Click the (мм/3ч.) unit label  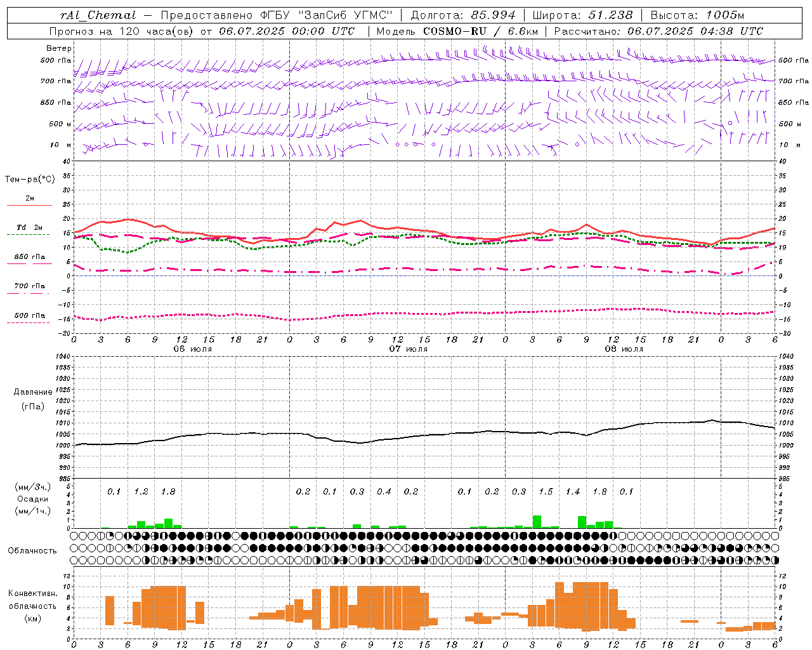pos(33,487)
